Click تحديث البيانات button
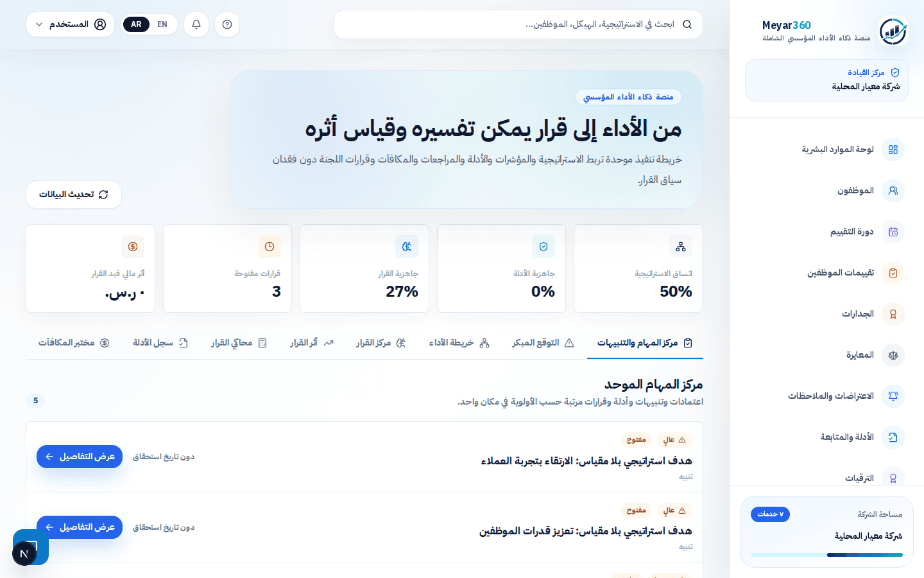Screen dimensions: 924x578 pyautogui.click(x=74, y=195)
